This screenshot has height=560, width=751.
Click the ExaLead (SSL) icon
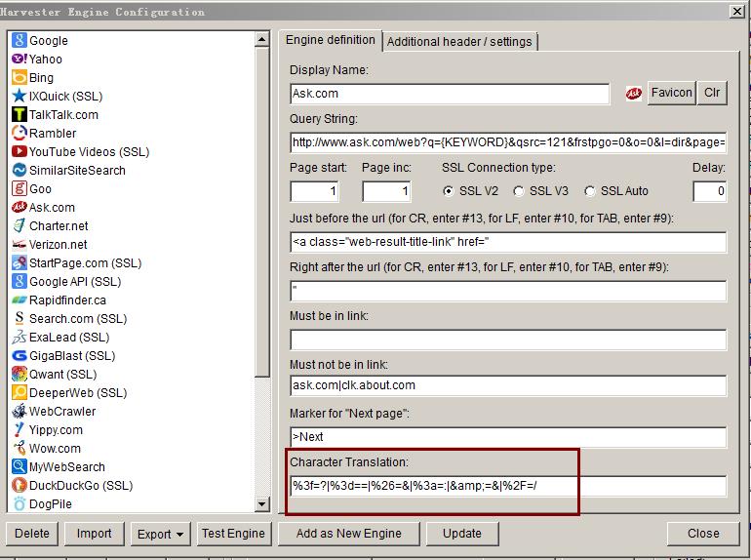point(20,337)
